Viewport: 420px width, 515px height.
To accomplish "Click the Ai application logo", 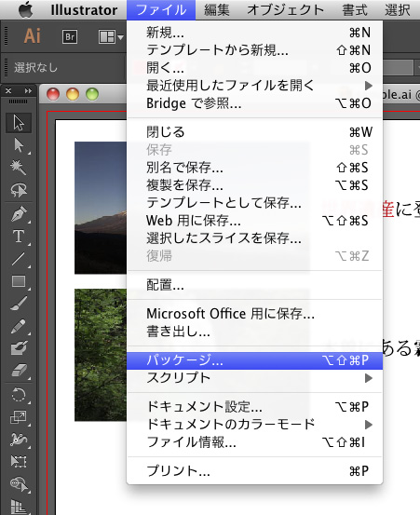I will point(33,35).
